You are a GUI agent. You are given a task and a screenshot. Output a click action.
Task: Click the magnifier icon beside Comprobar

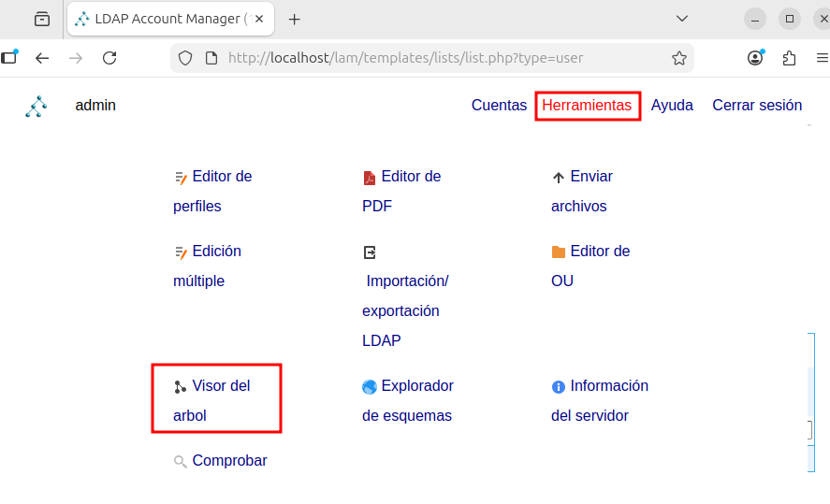click(180, 462)
